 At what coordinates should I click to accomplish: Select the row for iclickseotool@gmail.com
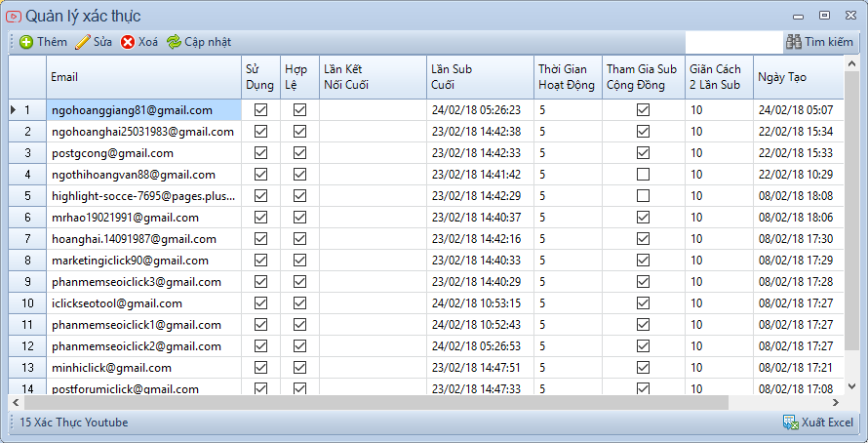click(x=143, y=303)
